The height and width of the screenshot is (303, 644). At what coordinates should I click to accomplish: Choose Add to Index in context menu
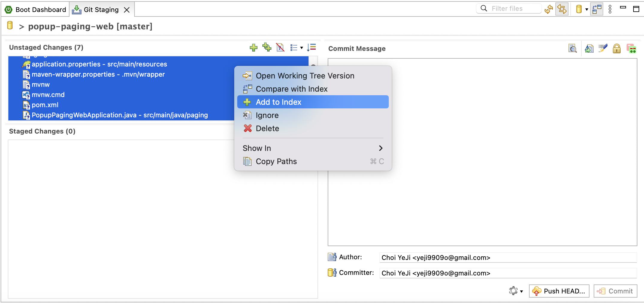click(313, 102)
